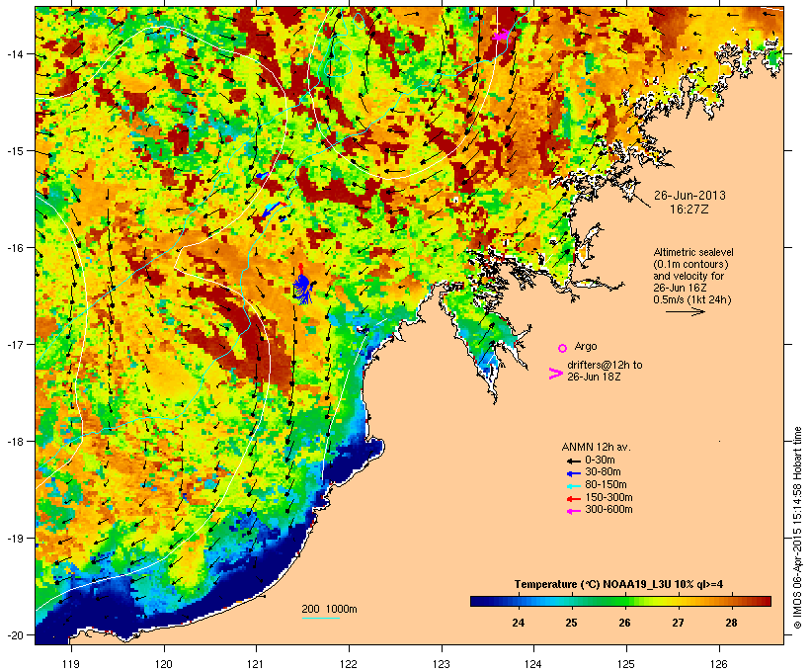Click the longitude label 120
The height and width of the screenshot is (672, 810).
pos(164,664)
